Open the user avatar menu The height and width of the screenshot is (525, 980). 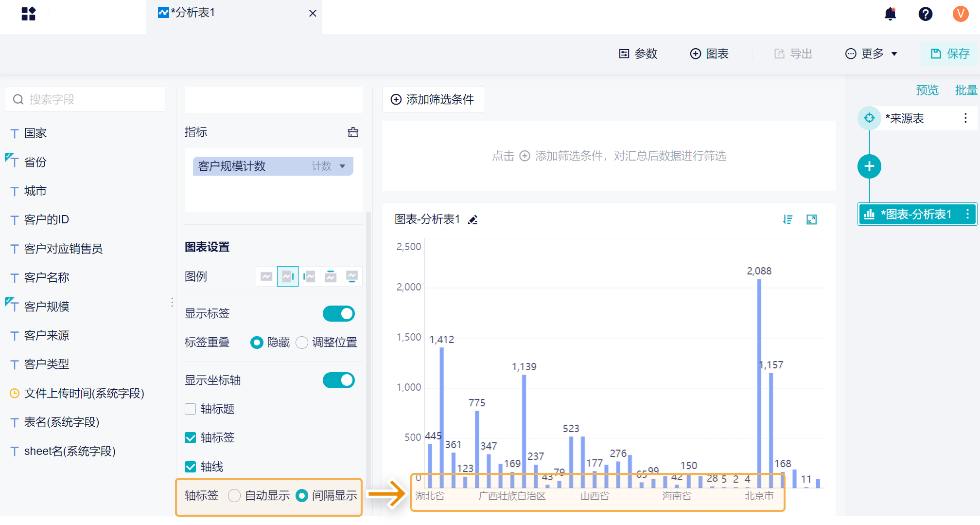[x=961, y=14]
